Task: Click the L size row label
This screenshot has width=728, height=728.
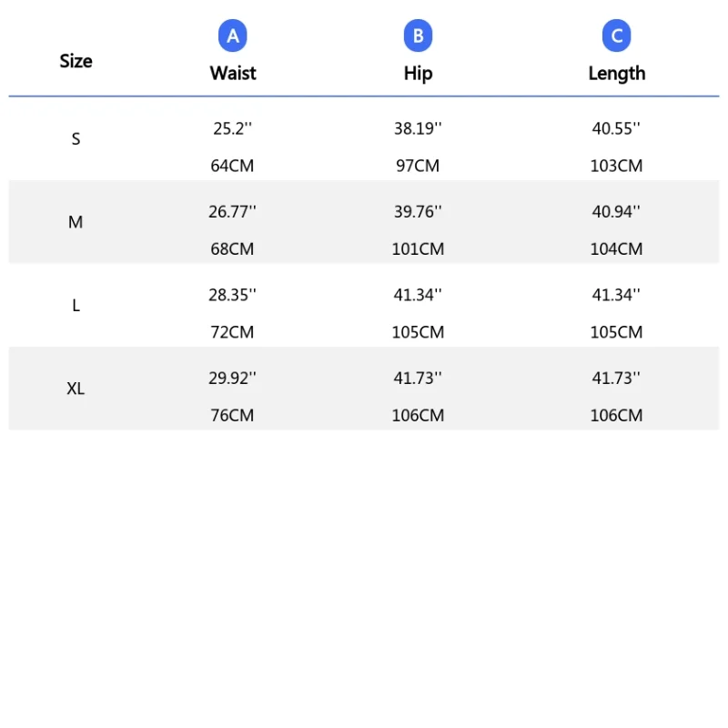Action: pyautogui.click(x=76, y=305)
